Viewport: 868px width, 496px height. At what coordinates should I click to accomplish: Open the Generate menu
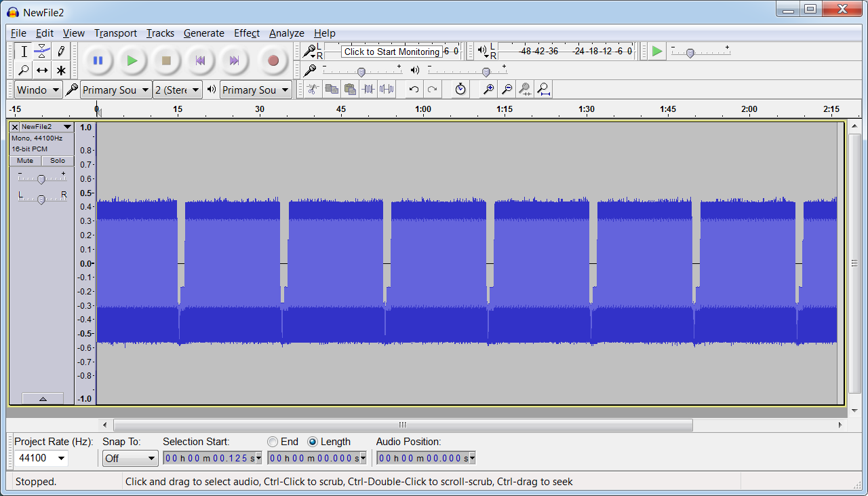tap(203, 33)
